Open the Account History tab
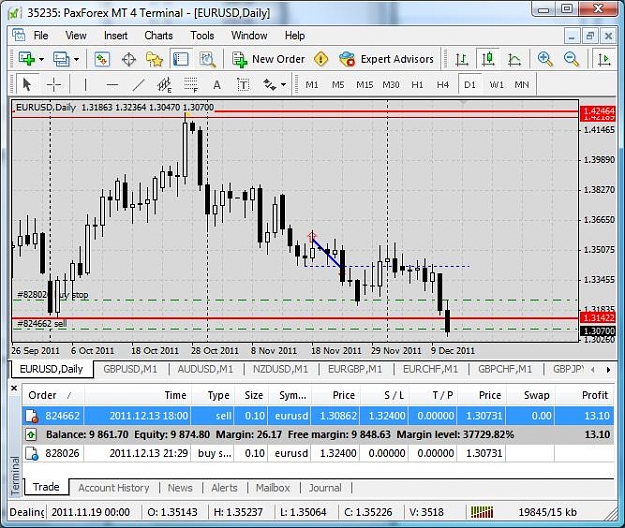The width and height of the screenshot is (625, 528). tap(114, 488)
